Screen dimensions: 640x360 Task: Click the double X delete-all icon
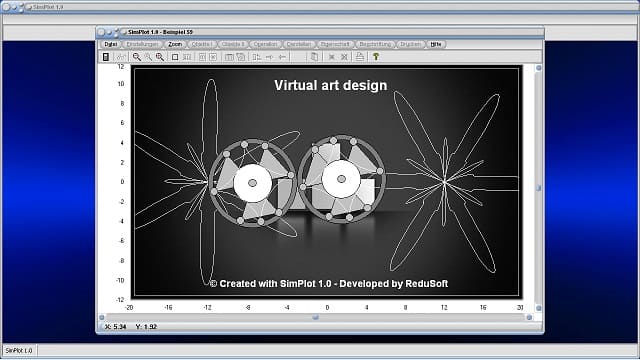344,57
